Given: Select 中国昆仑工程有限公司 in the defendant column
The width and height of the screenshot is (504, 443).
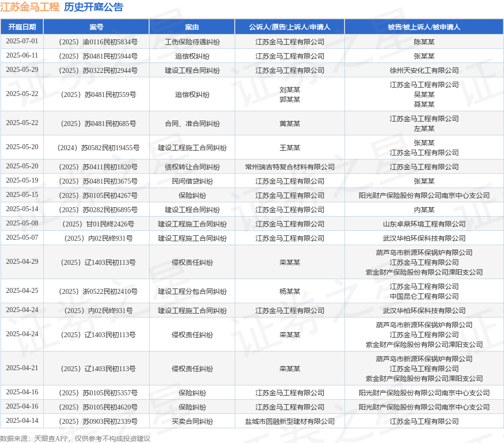Looking at the screenshot, I should coord(424,296).
